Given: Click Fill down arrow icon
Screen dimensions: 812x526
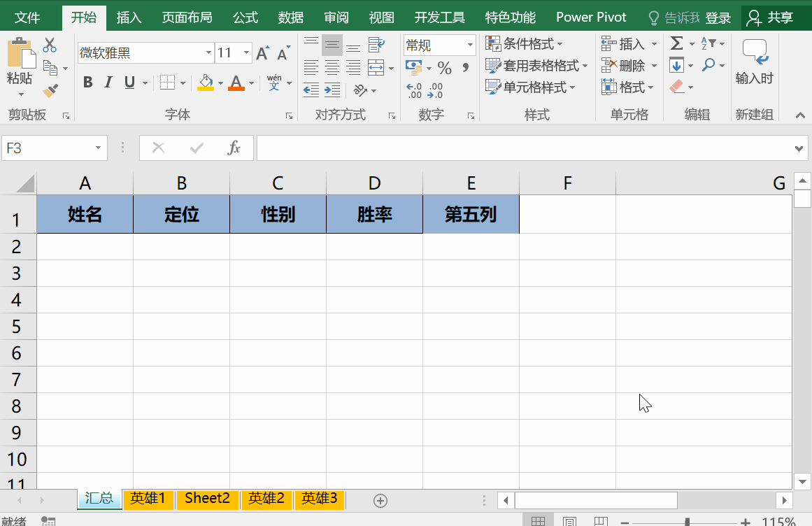Looking at the screenshot, I should (x=677, y=65).
